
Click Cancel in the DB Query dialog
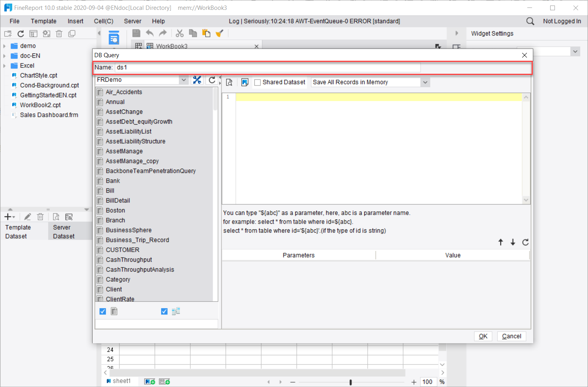512,336
